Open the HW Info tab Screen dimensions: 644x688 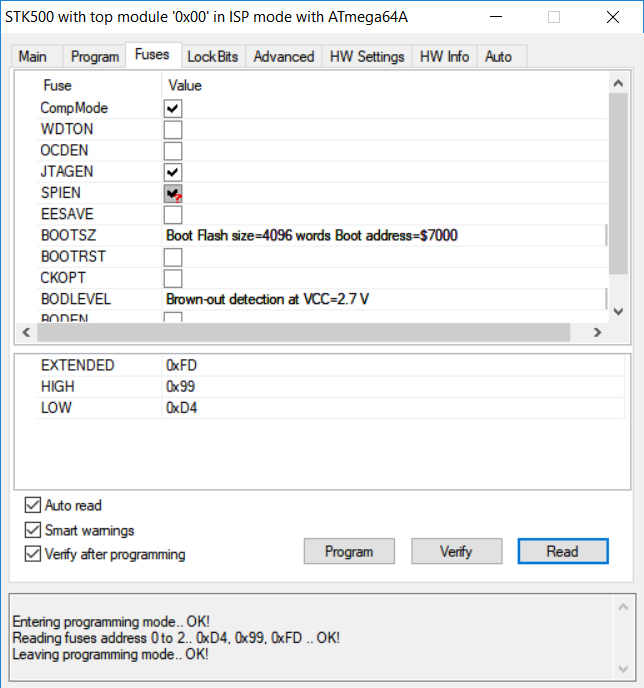[444, 57]
